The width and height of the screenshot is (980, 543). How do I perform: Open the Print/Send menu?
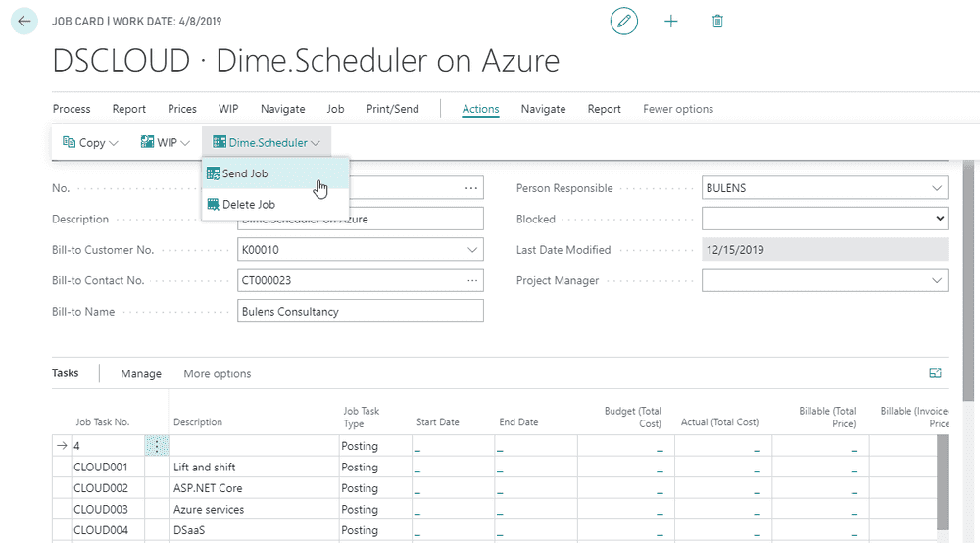coord(393,109)
